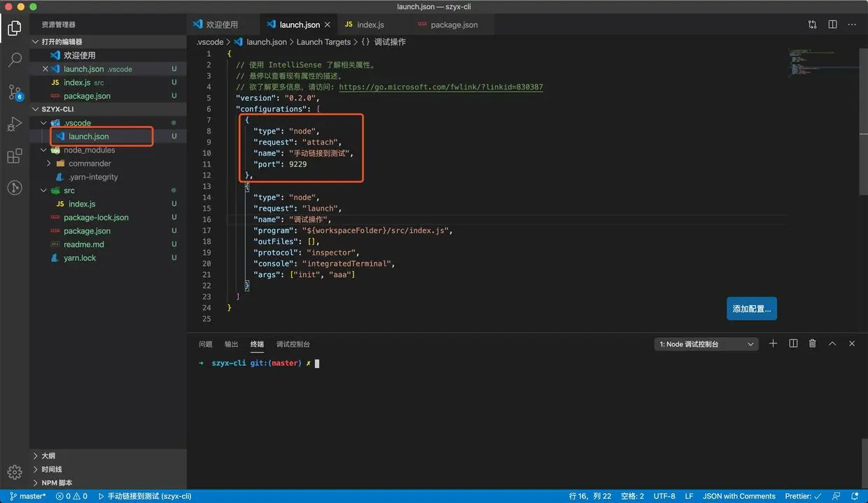The width and height of the screenshot is (868, 503).
Task: Close the terminal panel
Action: pyautogui.click(x=852, y=343)
